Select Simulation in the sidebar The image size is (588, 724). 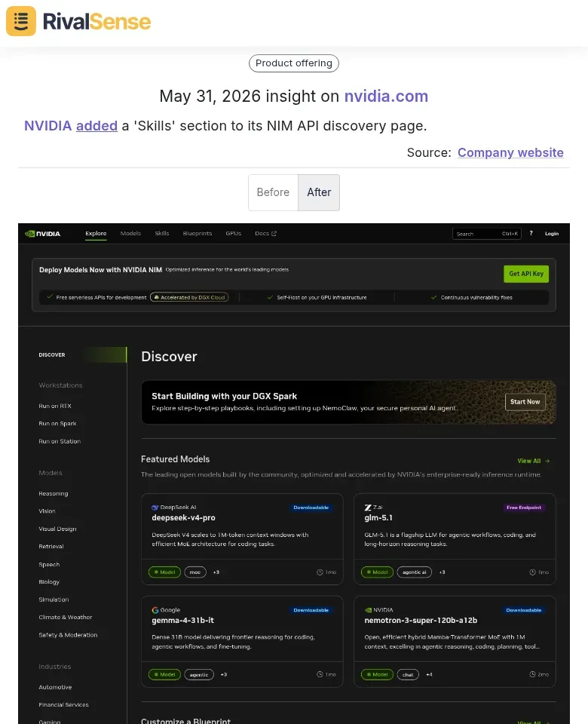[x=54, y=600]
